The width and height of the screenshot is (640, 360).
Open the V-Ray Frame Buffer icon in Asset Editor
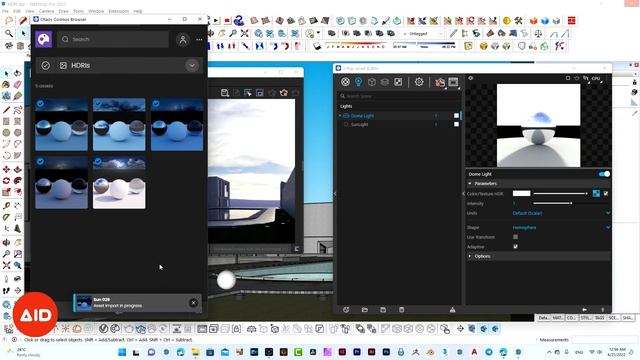point(453,82)
